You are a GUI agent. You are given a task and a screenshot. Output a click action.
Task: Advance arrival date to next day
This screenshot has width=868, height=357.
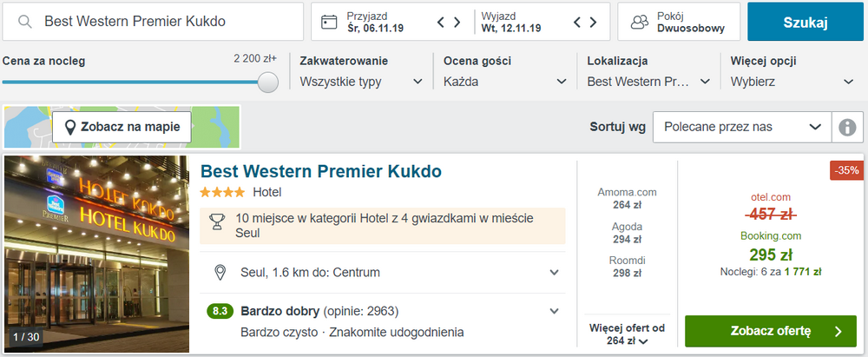coord(457,23)
